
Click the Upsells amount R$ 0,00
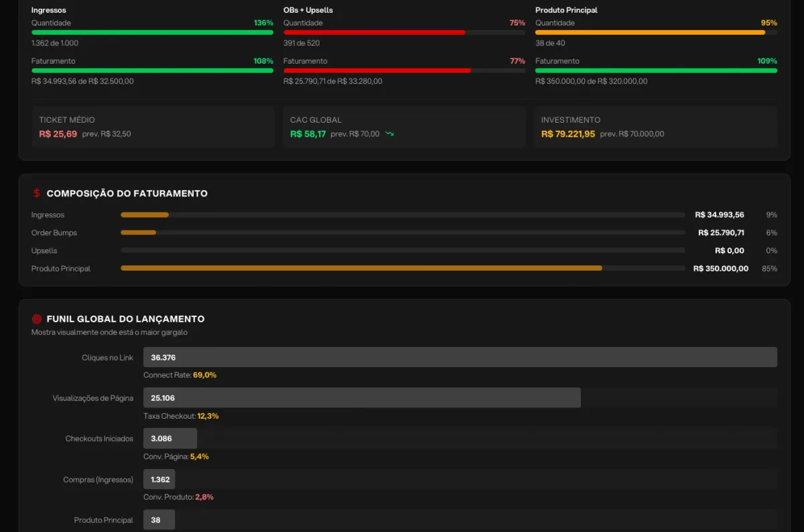730,251
